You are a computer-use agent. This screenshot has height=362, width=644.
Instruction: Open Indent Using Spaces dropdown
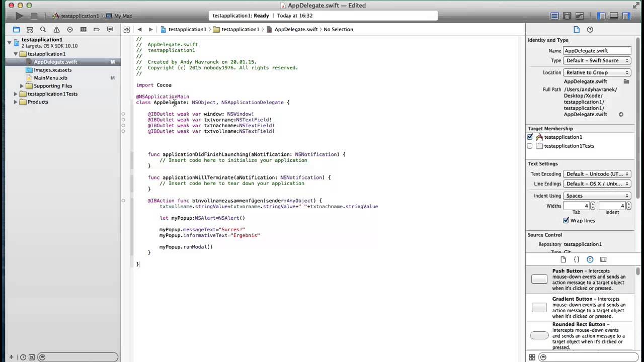[x=597, y=196]
